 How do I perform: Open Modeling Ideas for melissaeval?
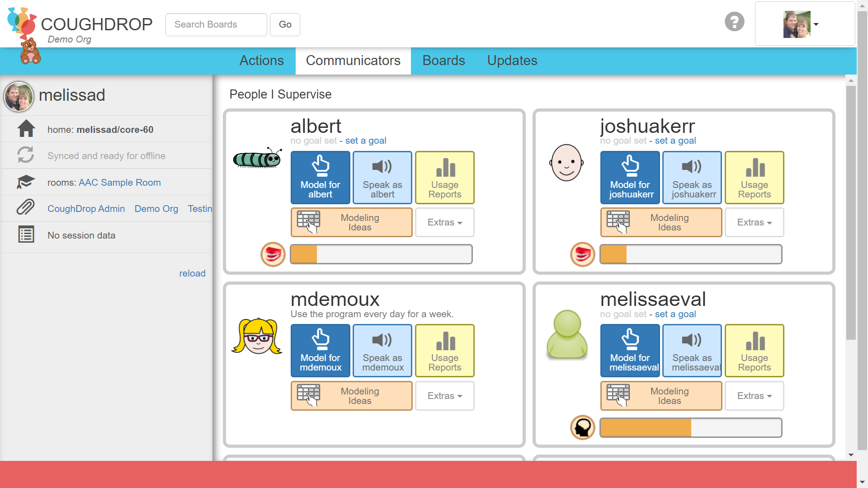[x=661, y=396]
